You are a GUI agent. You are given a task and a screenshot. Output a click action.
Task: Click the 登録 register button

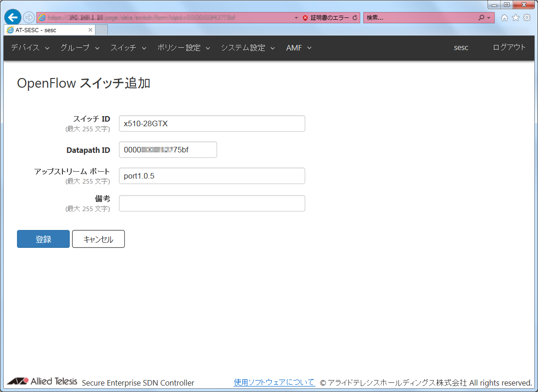43,239
